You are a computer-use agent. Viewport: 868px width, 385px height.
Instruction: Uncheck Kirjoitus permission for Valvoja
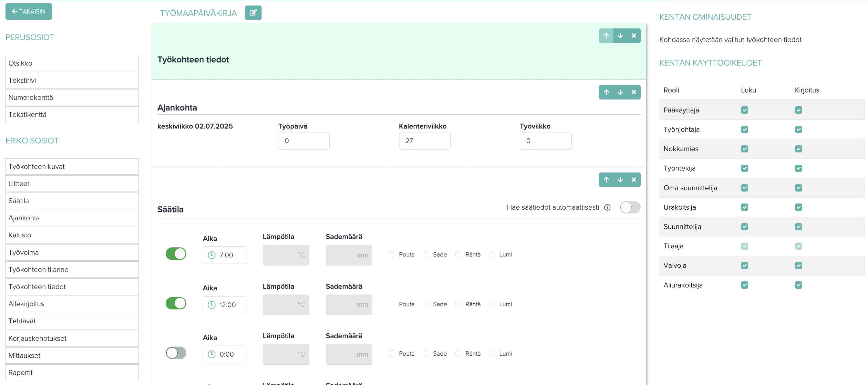point(799,266)
